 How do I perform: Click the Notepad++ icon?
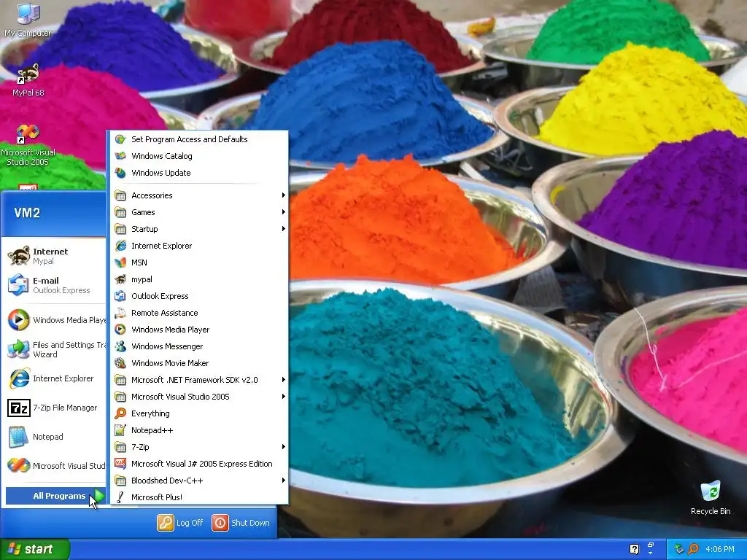120,430
